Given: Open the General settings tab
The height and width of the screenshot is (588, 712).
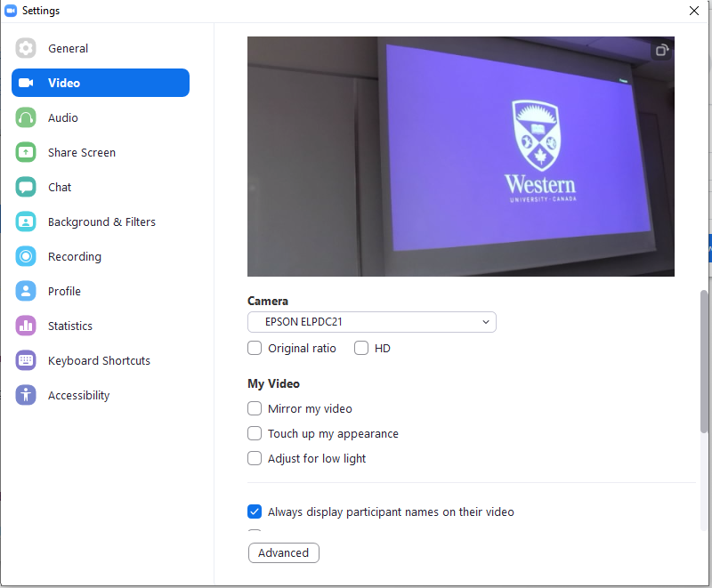Looking at the screenshot, I should pos(101,48).
